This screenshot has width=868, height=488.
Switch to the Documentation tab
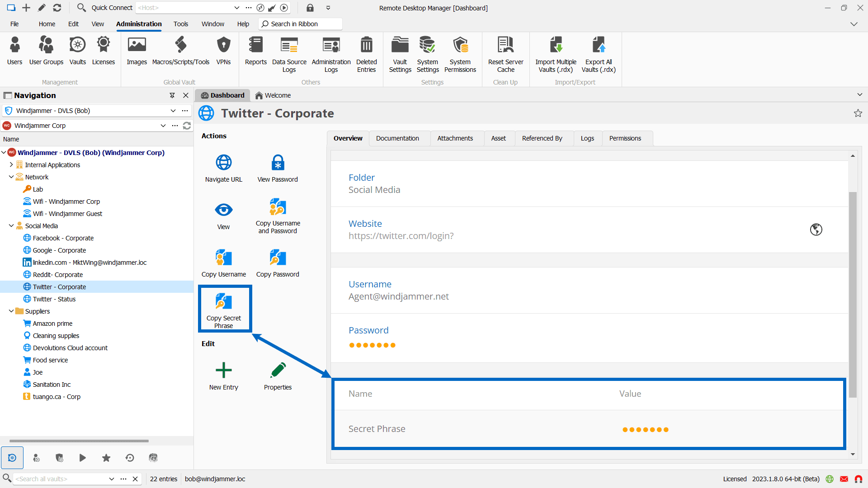(x=397, y=138)
